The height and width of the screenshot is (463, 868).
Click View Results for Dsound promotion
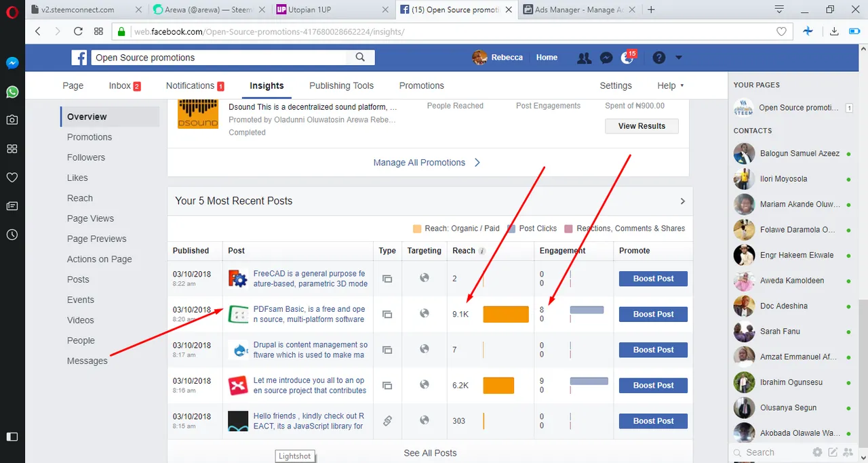pyautogui.click(x=642, y=126)
